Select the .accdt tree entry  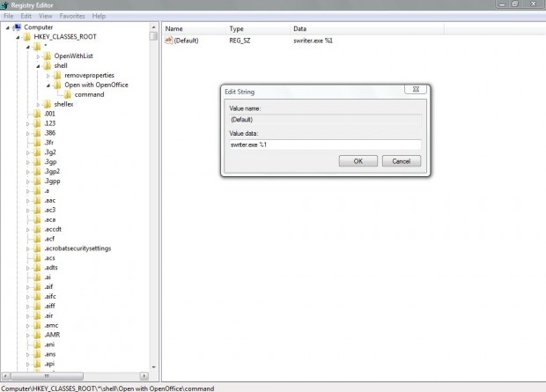pyautogui.click(x=53, y=229)
